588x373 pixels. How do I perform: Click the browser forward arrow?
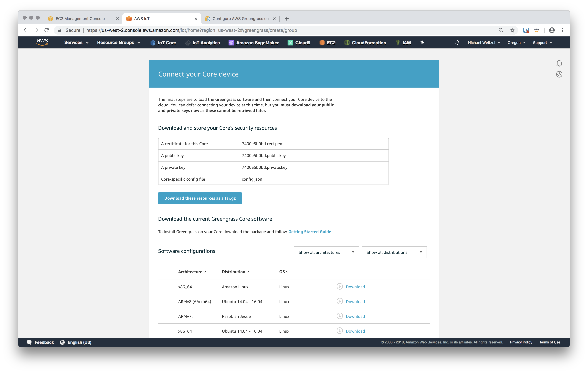point(36,30)
